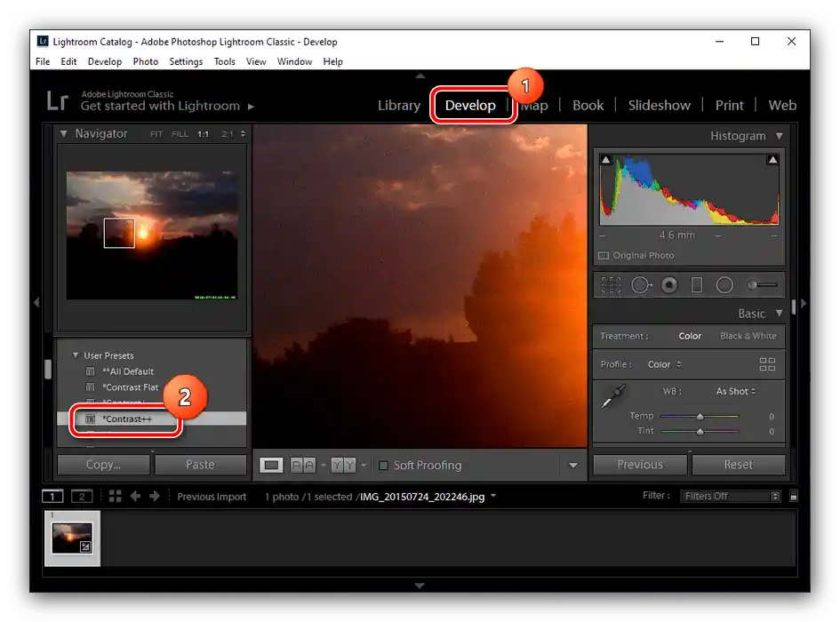840x622 pixels.
Task: Open the Develop menu
Action: 105,61
